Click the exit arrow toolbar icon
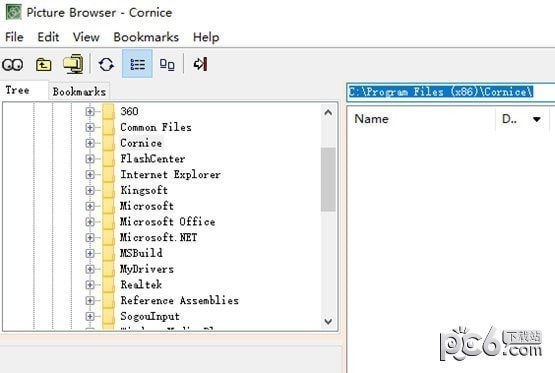Screen dimensions: 555x373 pyautogui.click(x=200, y=64)
